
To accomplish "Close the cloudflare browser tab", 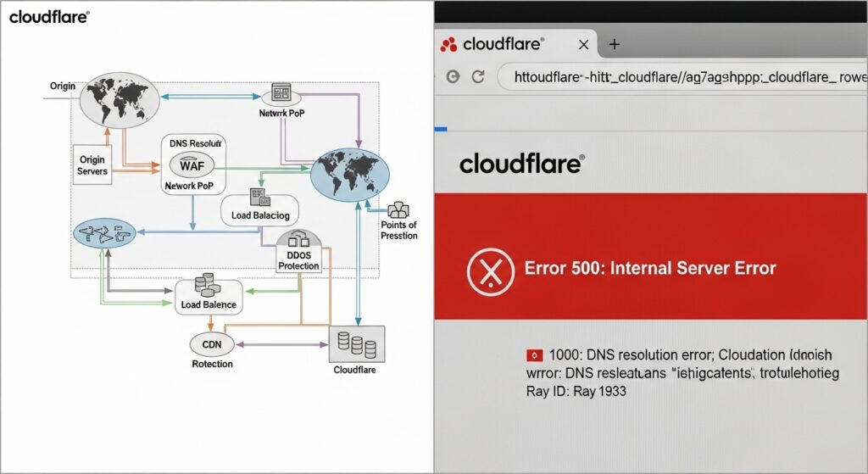I will (583, 44).
